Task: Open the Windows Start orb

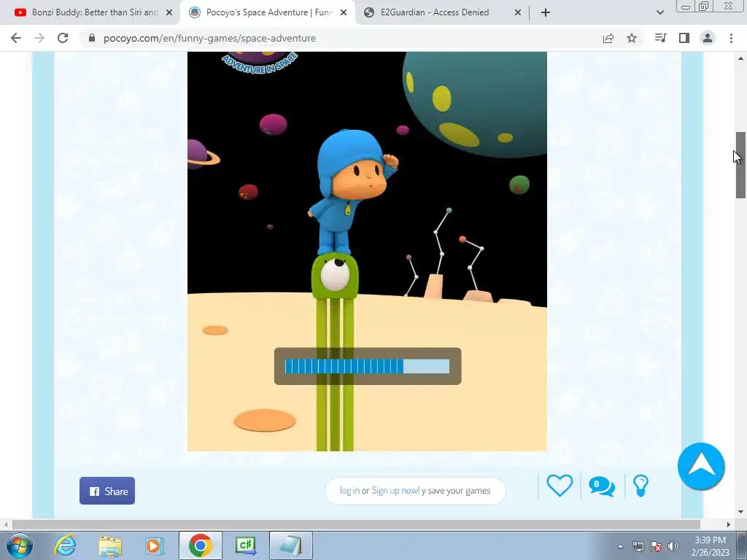Action: (x=20, y=545)
